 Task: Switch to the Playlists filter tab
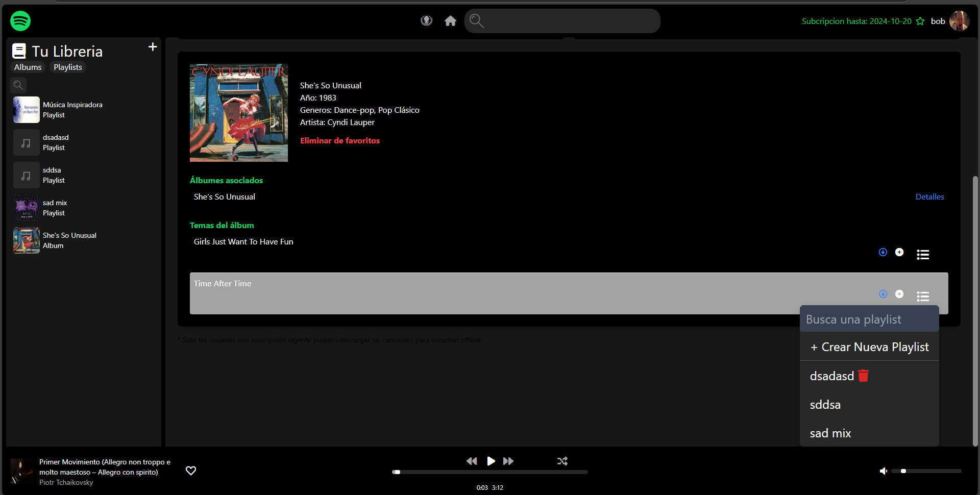[x=68, y=67]
